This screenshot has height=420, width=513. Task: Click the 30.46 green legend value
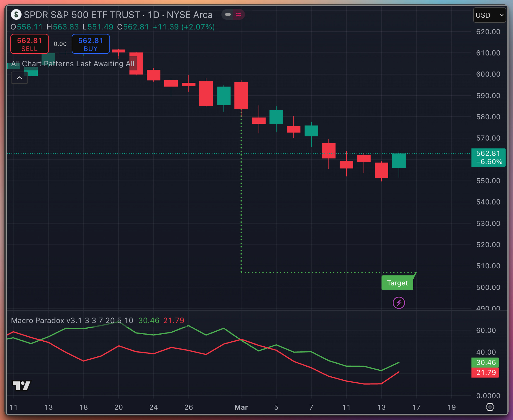[x=149, y=320]
